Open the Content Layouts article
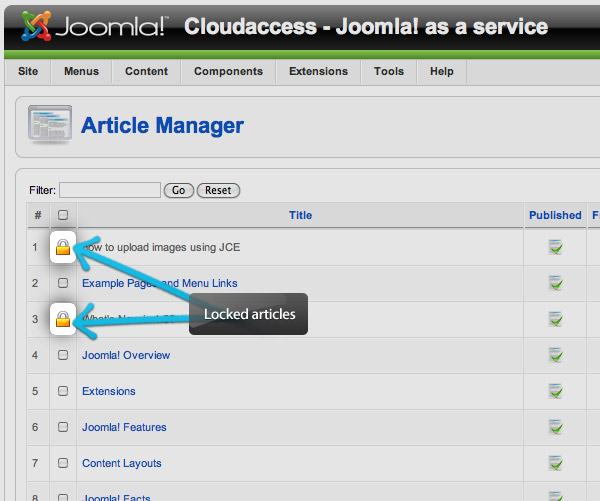The image size is (600, 501). 122,463
